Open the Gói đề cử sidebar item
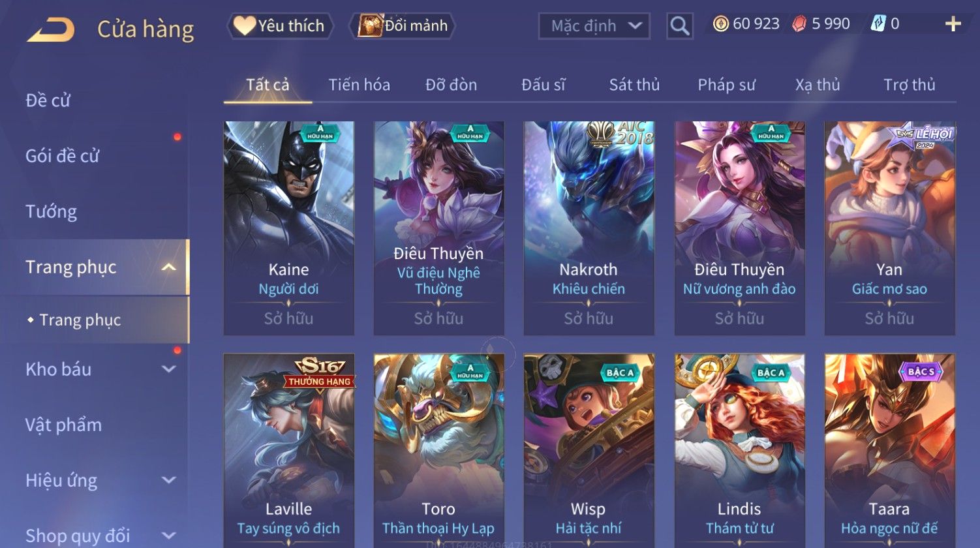Image resolution: width=980 pixels, height=548 pixels. point(62,156)
